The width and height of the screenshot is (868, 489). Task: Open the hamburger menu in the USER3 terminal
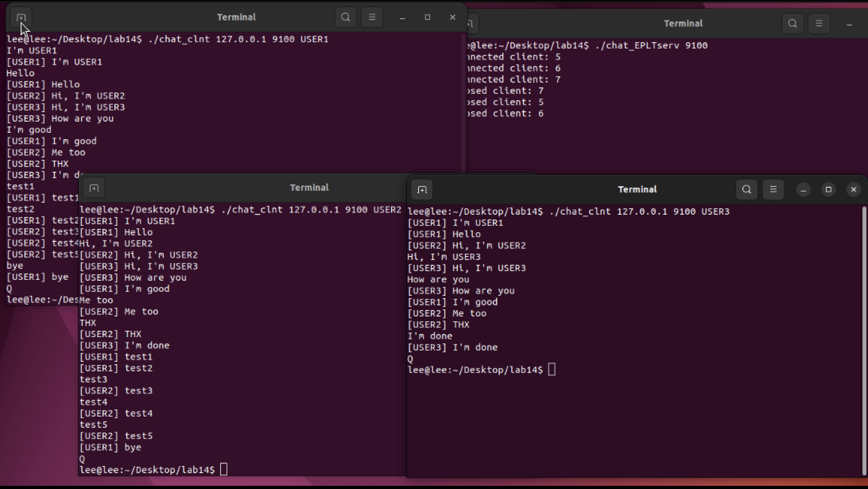(773, 189)
